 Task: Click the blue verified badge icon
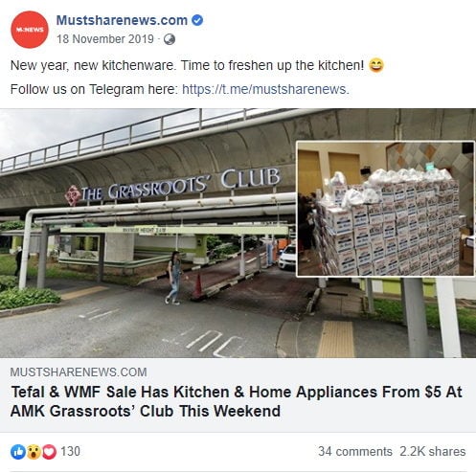197,20
